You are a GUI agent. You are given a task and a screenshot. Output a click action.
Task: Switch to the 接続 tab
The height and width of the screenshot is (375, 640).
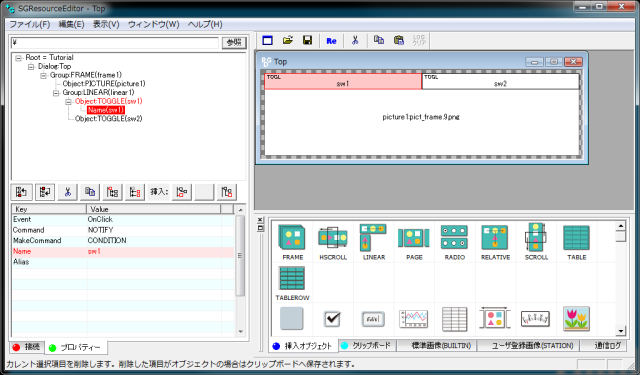click(x=27, y=347)
